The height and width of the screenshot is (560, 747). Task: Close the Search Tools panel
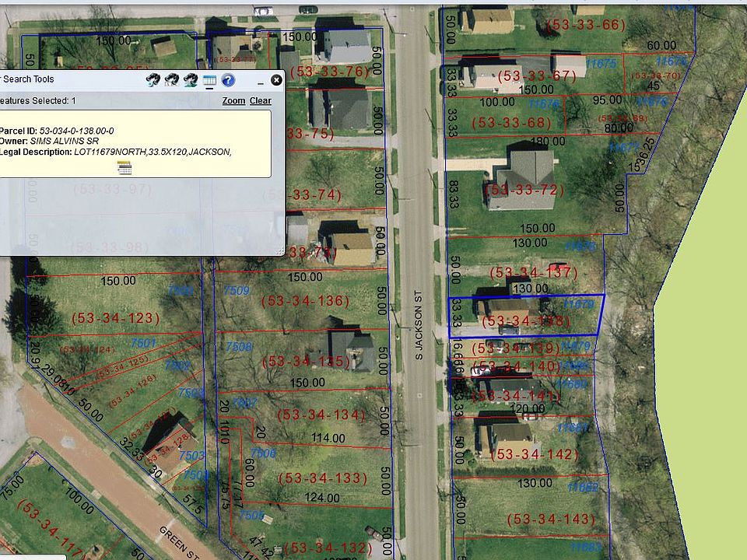pos(276,80)
